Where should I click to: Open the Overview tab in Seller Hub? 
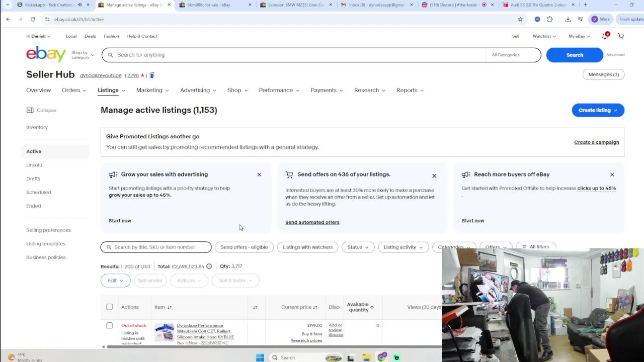[x=38, y=90]
